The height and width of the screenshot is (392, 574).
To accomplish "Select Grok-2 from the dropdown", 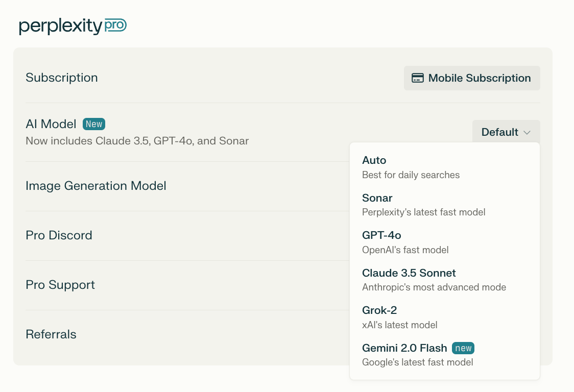I will click(444, 317).
